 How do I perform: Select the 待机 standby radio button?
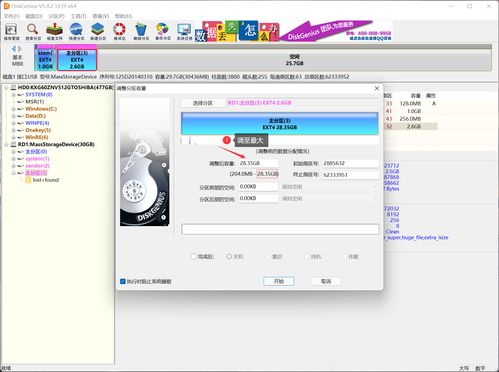(307, 256)
